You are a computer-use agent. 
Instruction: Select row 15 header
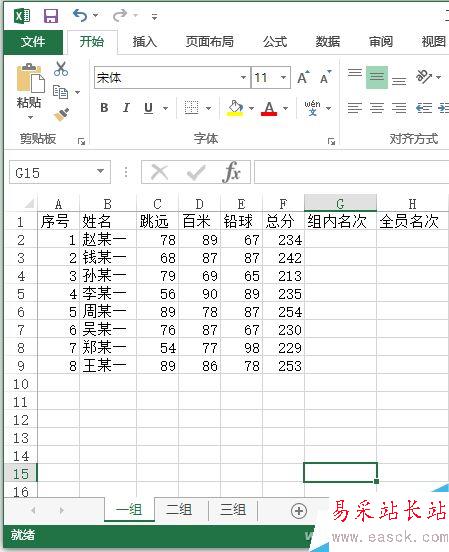(x=21, y=473)
